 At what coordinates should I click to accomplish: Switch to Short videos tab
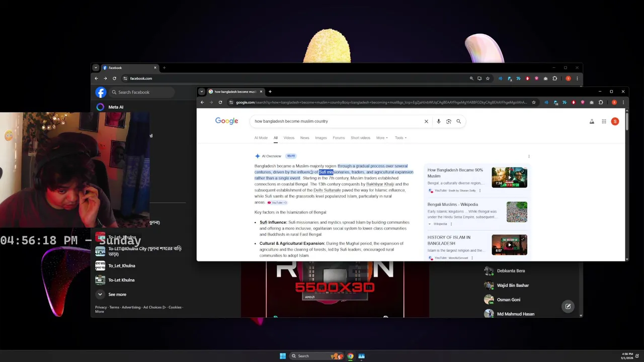(360, 138)
